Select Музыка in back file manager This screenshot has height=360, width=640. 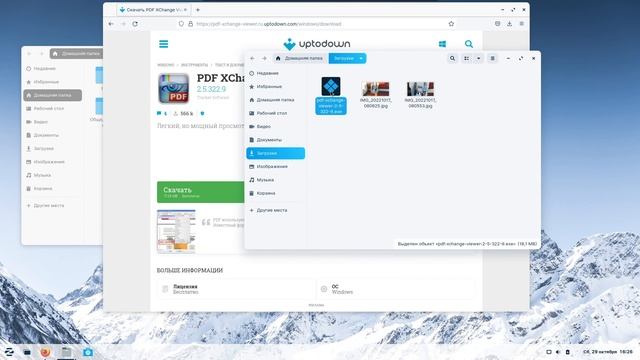coord(53,175)
